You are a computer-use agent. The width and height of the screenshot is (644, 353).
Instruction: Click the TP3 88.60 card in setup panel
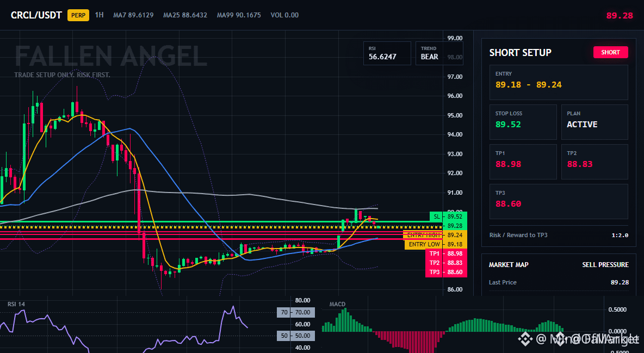tap(559, 201)
